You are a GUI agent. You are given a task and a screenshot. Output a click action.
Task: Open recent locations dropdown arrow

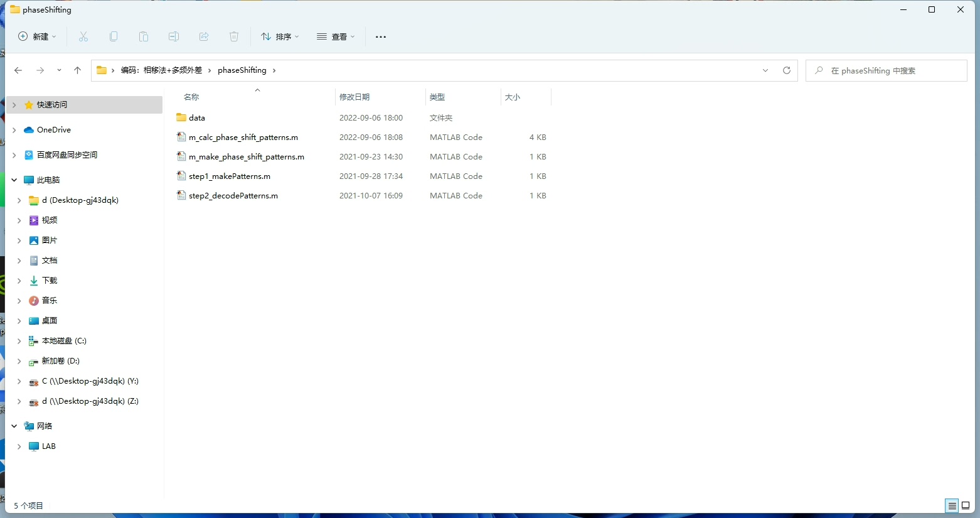[59, 70]
